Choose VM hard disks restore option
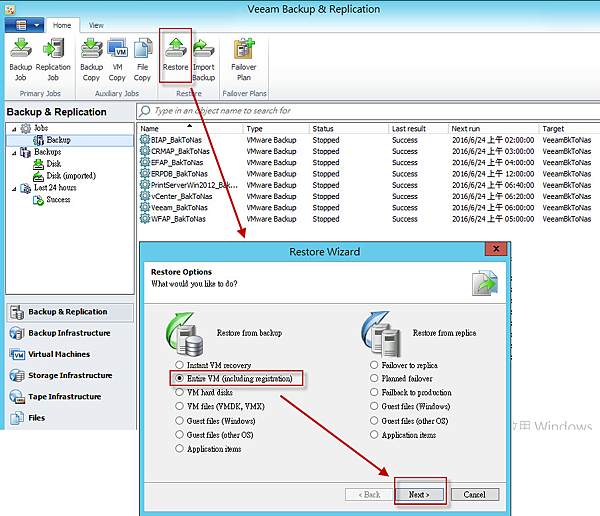Image resolution: width=600 pixels, height=516 pixels. [x=179, y=392]
